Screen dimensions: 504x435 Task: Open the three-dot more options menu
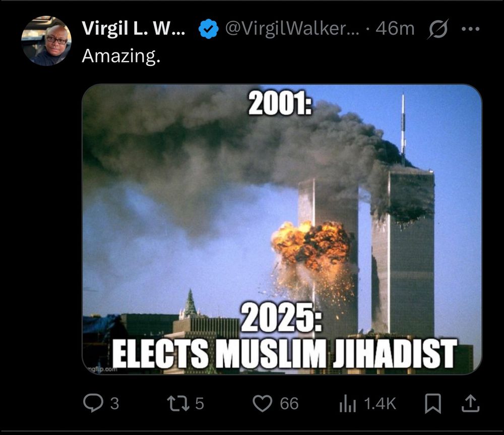(470, 29)
